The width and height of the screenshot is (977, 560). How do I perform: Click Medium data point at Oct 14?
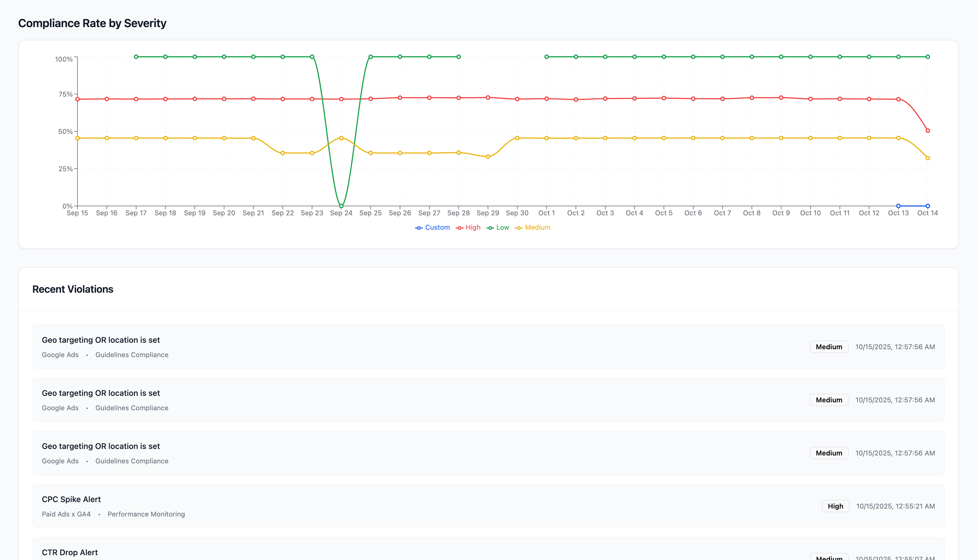pyautogui.click(x=928, y=158)
